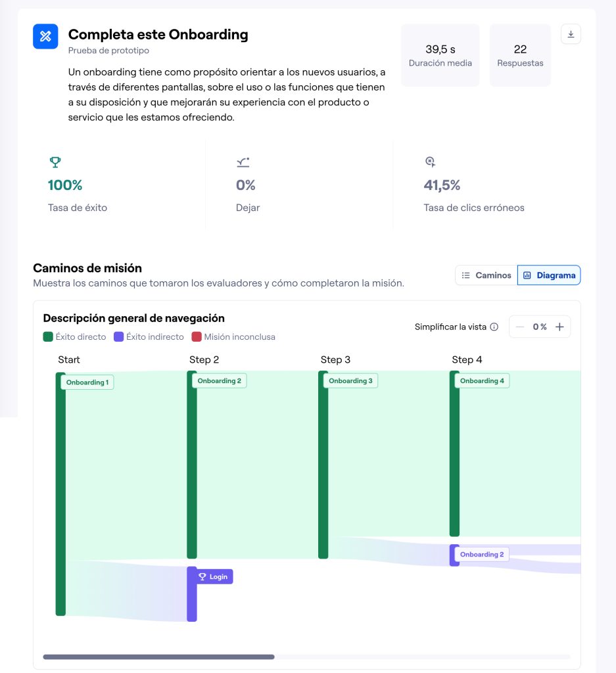616x673 pixels.
Task: Select the Onboarding 3 node label
Action: pos(350,381)
